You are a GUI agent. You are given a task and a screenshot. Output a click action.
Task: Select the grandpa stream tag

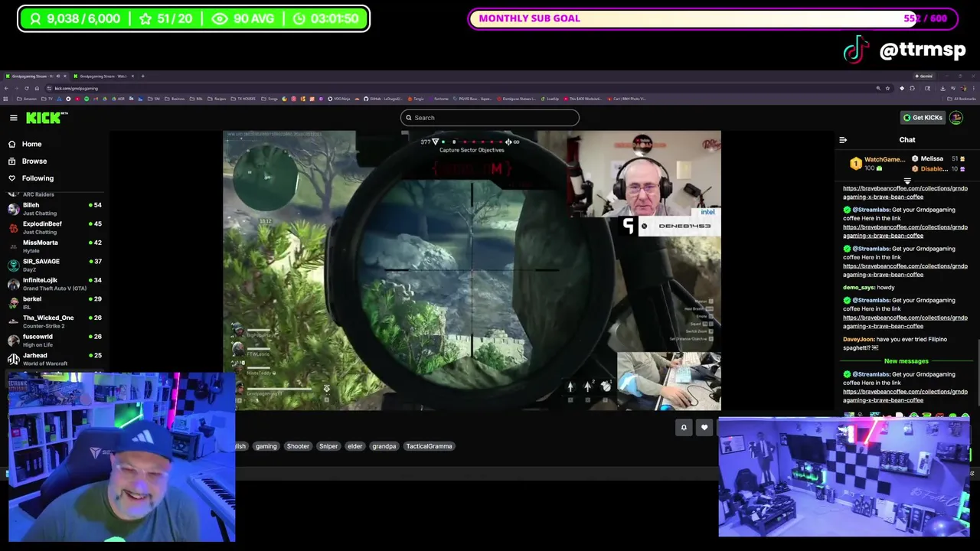coord(384,446)
